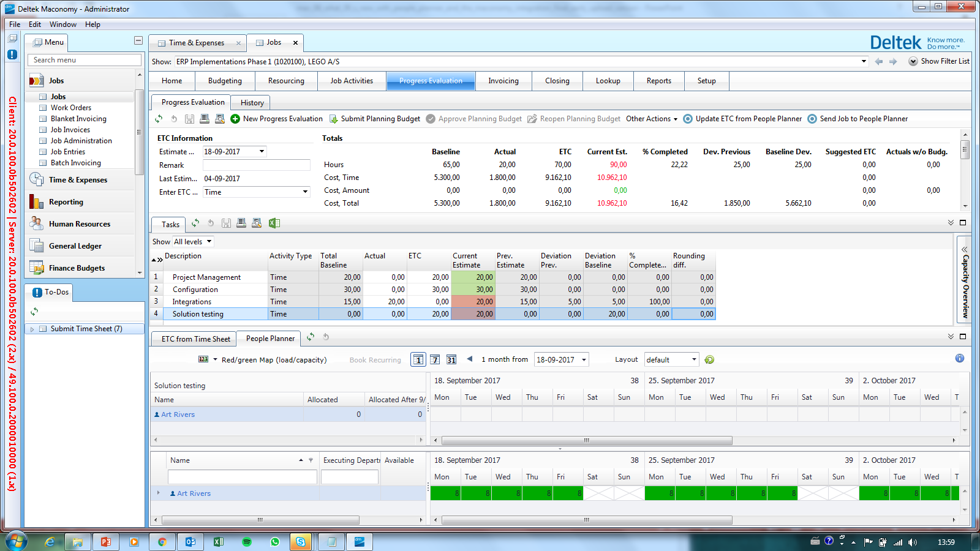
Task: Select the red Current Estimate cell for Integrations
Action: pos(473,302)
